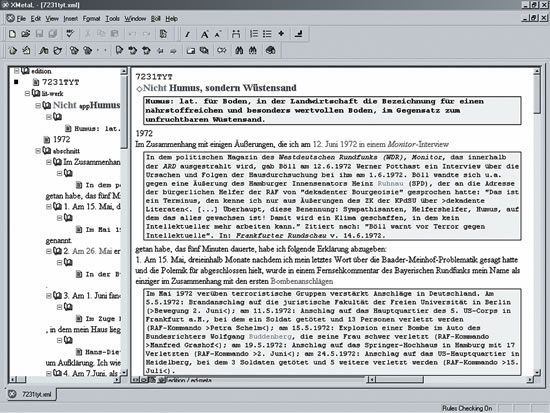Select 'Humus: lat.' tree leaf
The image size is (550, 413).
tap(97, 129)
